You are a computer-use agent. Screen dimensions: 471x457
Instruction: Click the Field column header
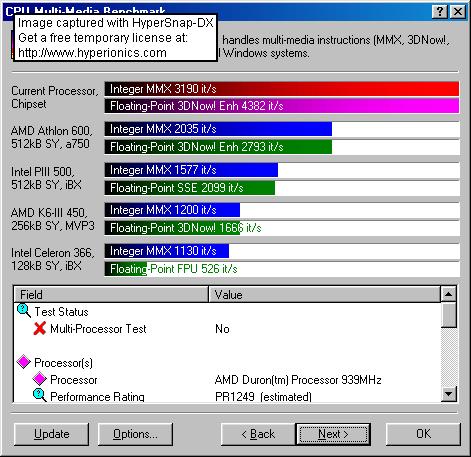tap(111, 294)
